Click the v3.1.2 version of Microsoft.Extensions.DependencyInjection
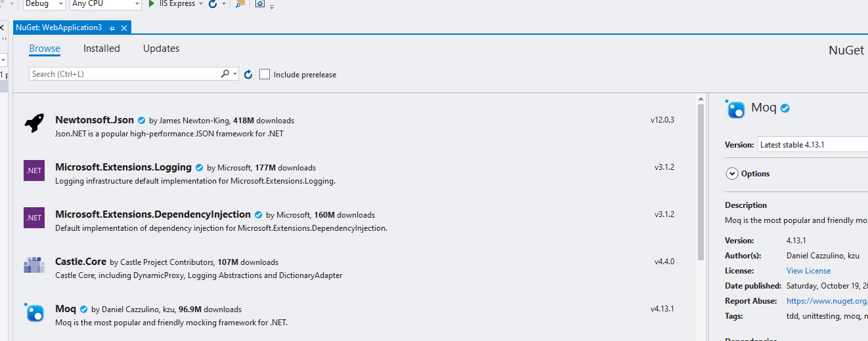The height and width of the screenshot is (341, 868). point(664,214)
